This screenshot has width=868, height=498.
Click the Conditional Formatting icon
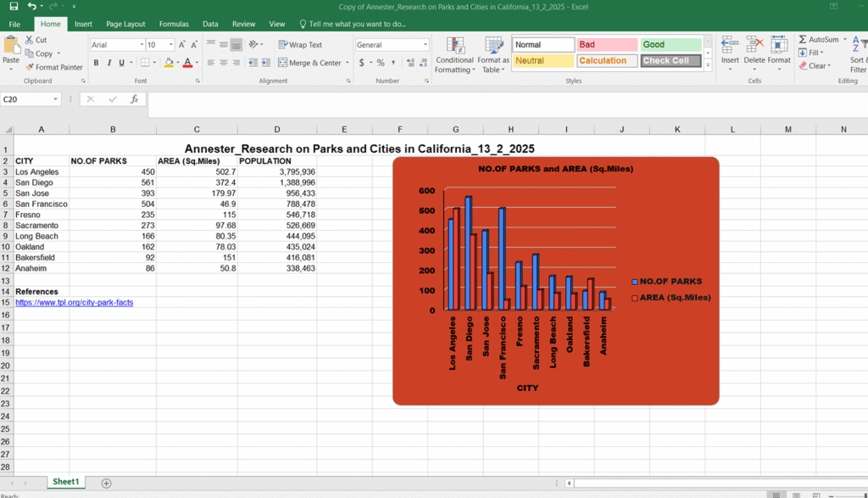(x=455, y=46)
